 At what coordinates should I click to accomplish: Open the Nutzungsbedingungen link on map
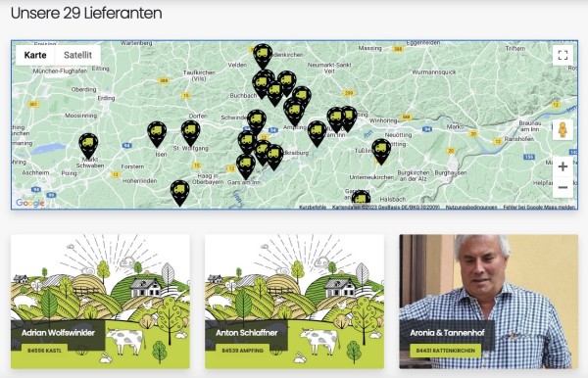[x=471, y=207]
